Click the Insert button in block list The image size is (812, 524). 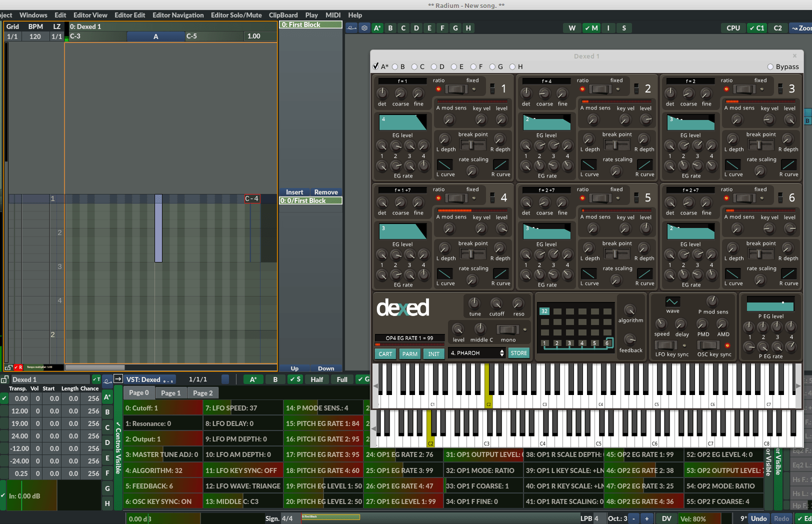294,192
